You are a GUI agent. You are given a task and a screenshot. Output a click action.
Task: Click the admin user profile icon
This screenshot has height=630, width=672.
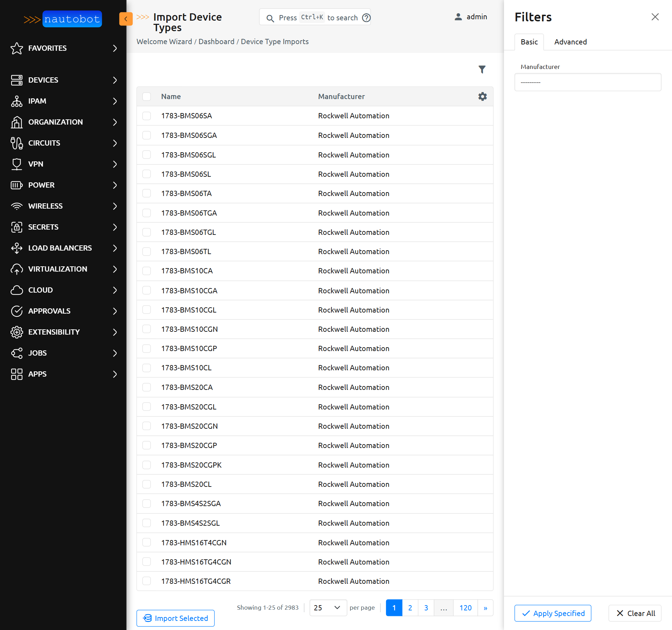pyautogui.click(x=457, y=17)
